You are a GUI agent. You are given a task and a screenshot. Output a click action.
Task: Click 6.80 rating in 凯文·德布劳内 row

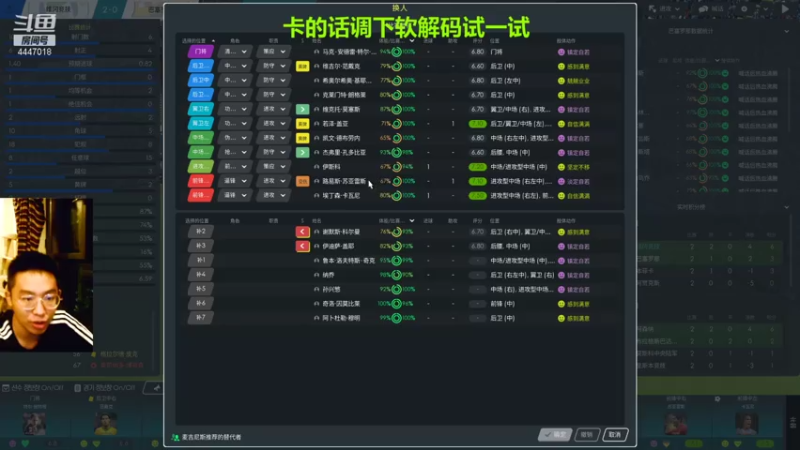pyautogui.click(x=478, y=138)
